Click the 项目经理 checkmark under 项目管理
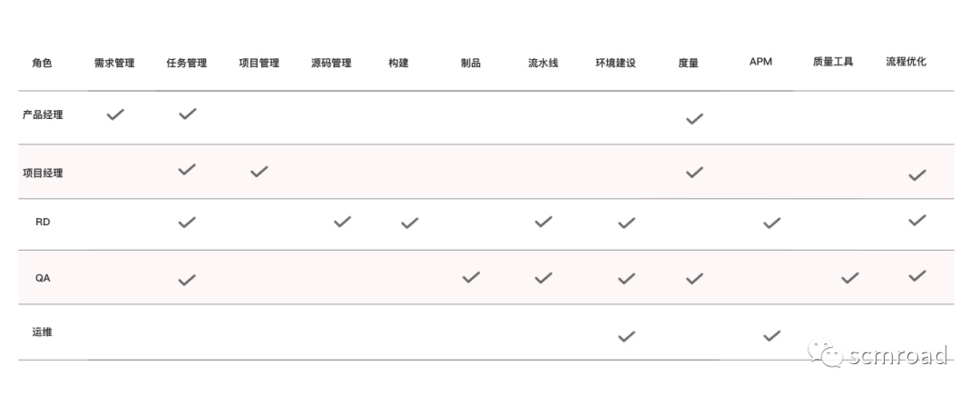980x396 pixels. click(260, 171)
